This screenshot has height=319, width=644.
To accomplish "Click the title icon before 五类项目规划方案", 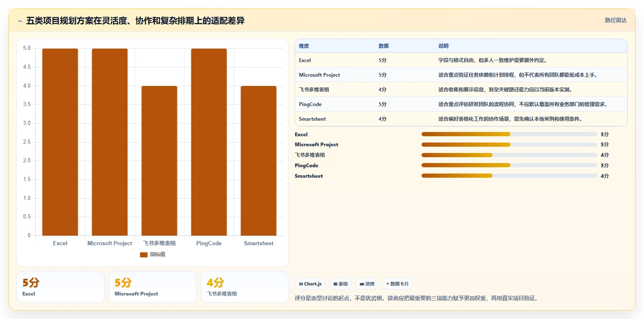I will tap(20, 21).
